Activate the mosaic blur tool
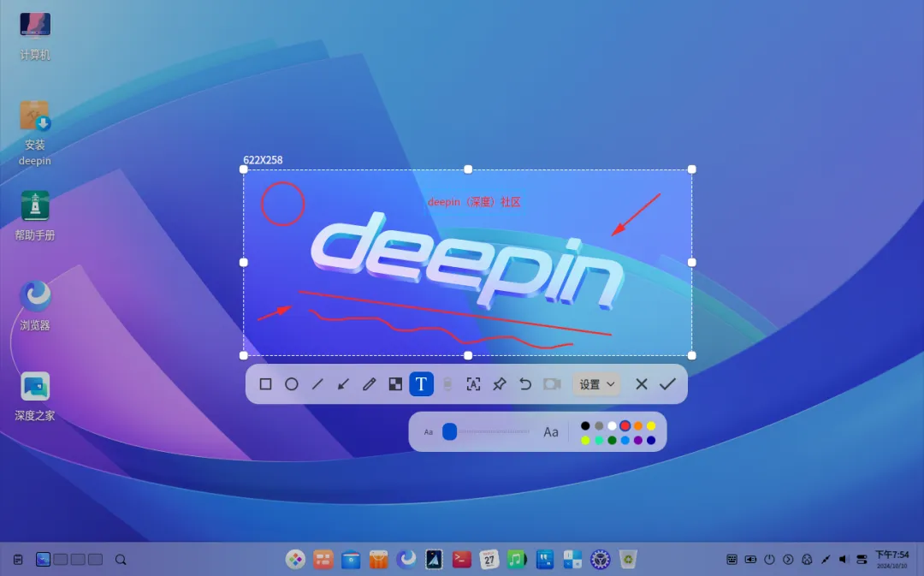Screen dimensions: 924x576 click(x=395, y=384)
